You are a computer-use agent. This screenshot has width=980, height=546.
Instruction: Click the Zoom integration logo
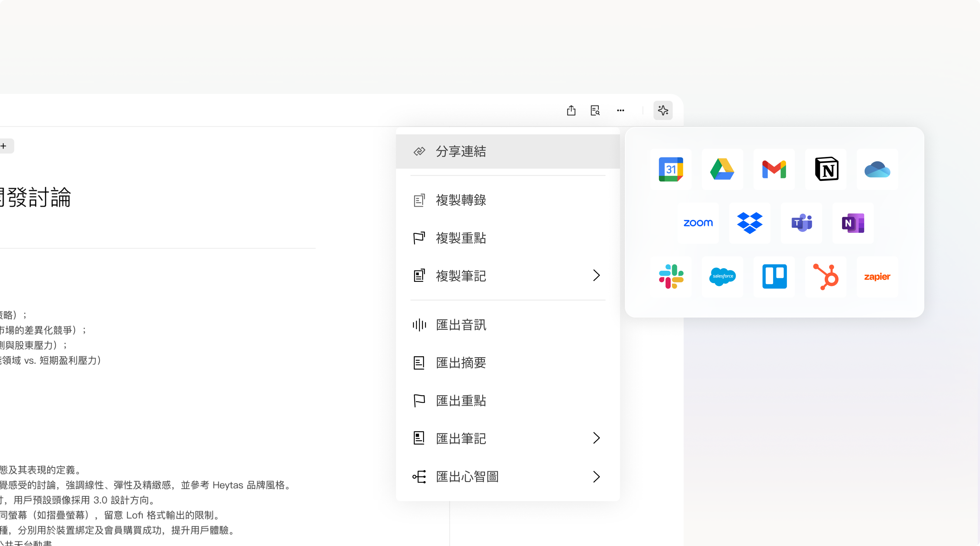click(698, 223)
